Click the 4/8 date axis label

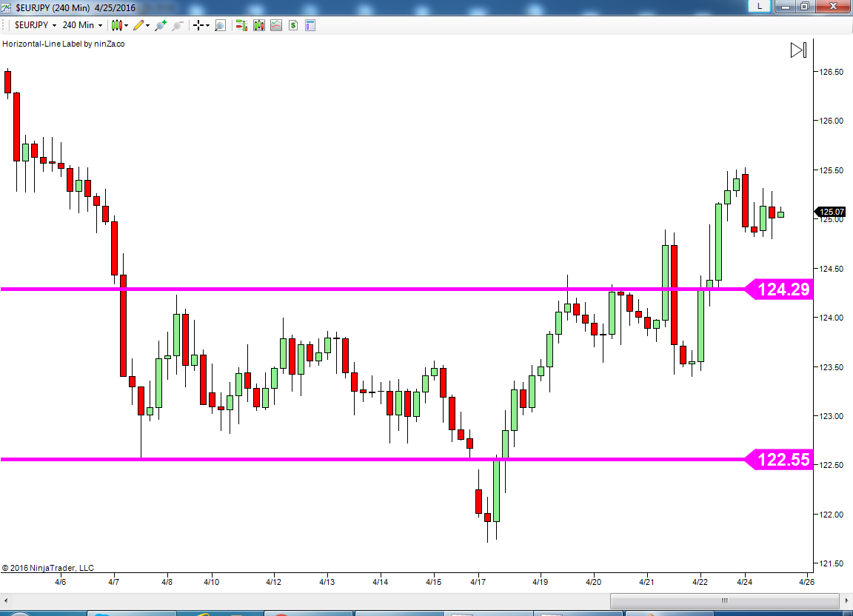coord(167,582)
